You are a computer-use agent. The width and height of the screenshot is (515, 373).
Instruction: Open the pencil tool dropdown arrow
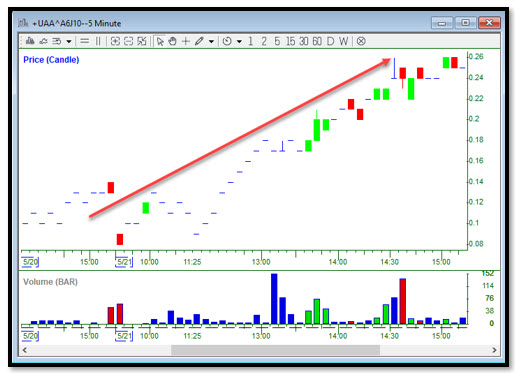[211, 42]
